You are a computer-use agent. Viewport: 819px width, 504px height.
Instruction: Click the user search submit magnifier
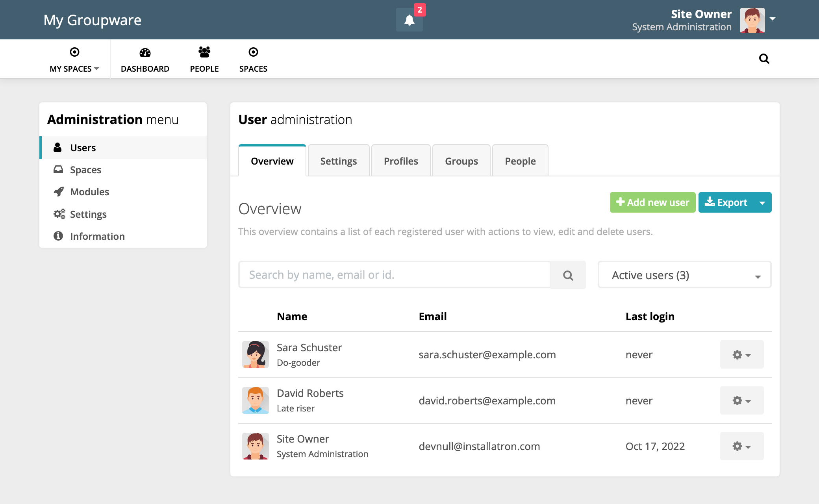point(568,275)
